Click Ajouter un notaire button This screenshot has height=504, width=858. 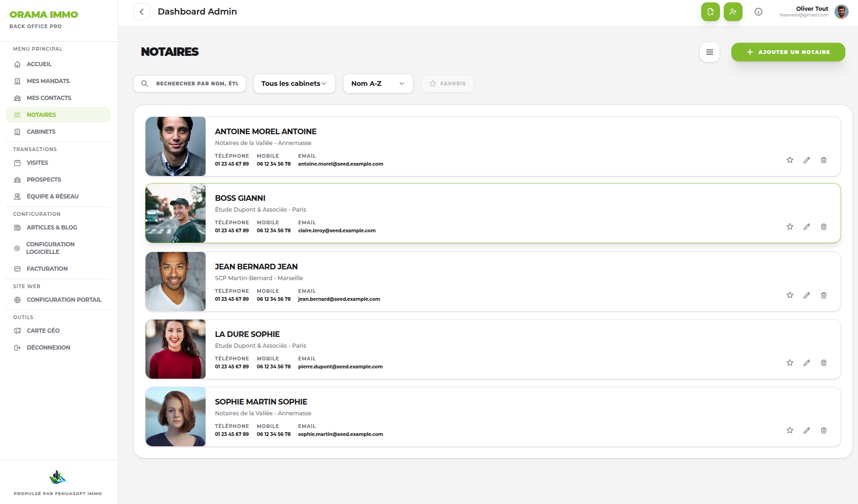788,52
